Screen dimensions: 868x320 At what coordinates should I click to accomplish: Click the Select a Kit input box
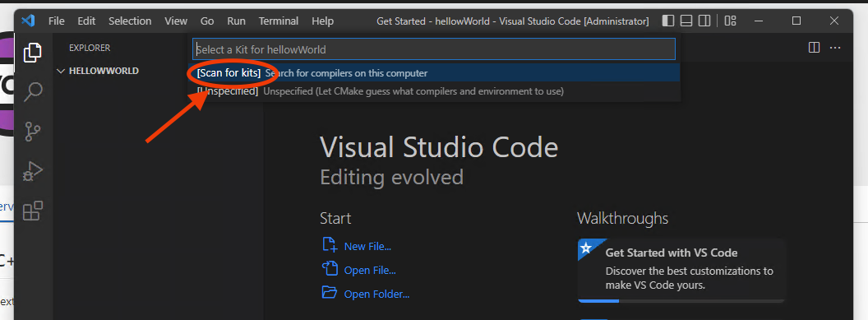pyautogui.click(x=434, y=49)
